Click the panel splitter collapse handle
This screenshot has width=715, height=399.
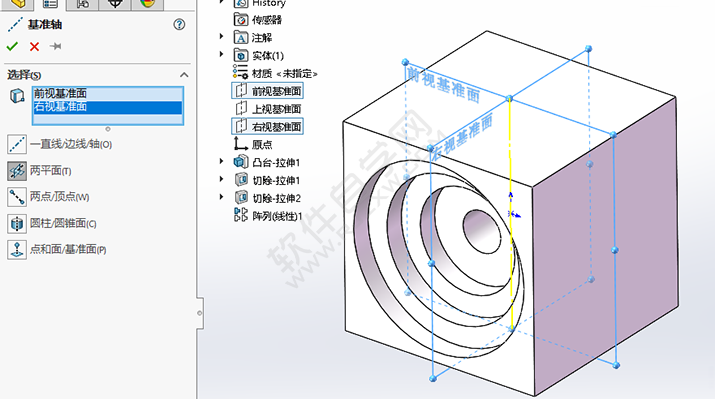coord(200,313)
